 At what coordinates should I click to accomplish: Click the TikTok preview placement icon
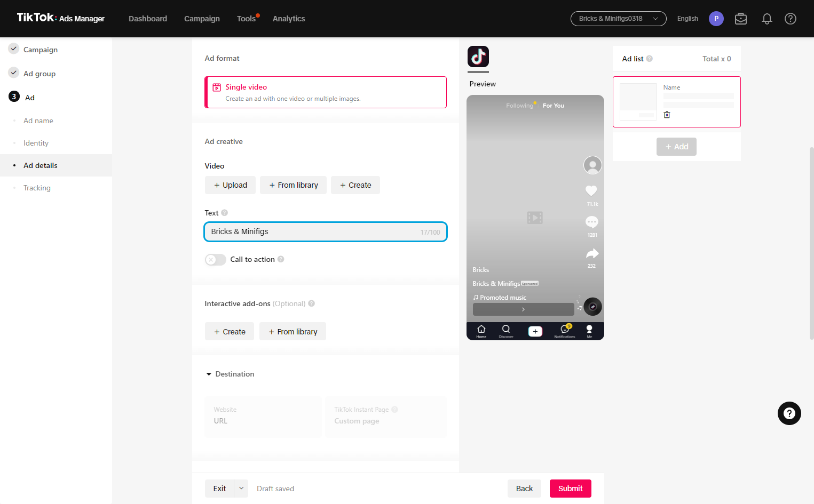coord(478,57)
